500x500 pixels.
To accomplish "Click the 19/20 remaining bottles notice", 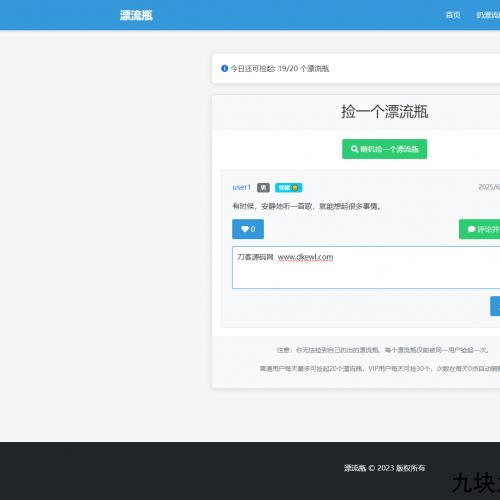I will (x=280, y=68).
